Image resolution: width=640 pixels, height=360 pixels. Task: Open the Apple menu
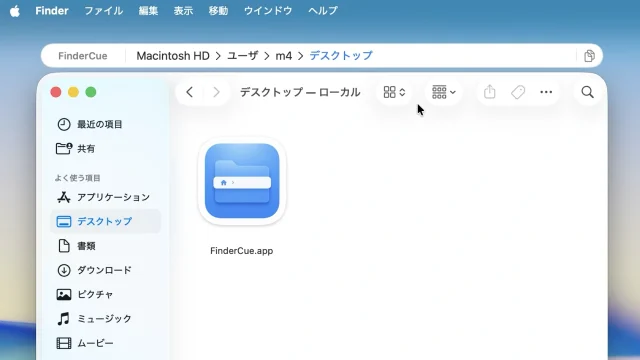(15, 11)
